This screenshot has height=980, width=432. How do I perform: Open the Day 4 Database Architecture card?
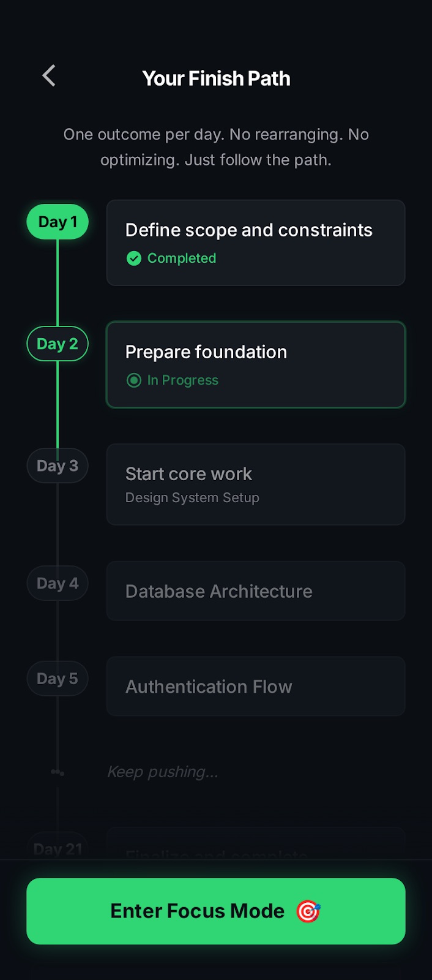pos(256,591)
